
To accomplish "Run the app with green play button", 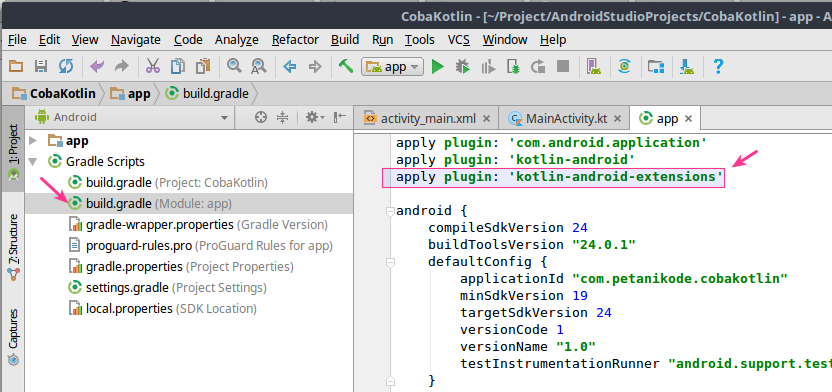I will [x=438, y=66].
